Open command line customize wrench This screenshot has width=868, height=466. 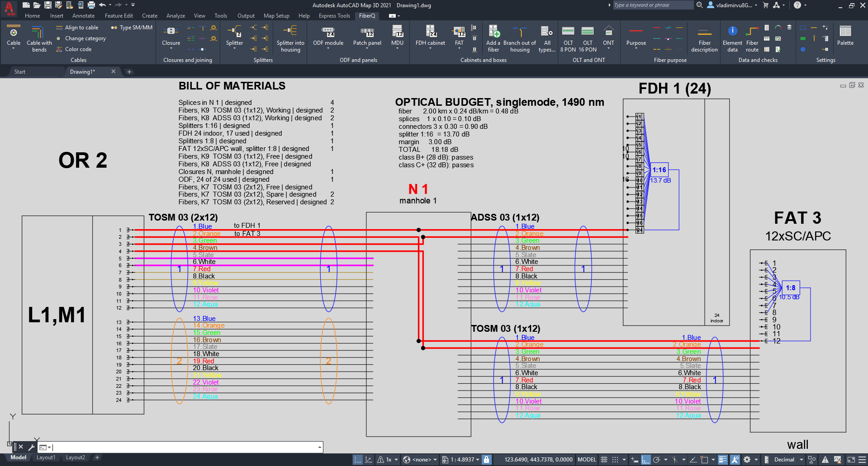pos(31,447)
